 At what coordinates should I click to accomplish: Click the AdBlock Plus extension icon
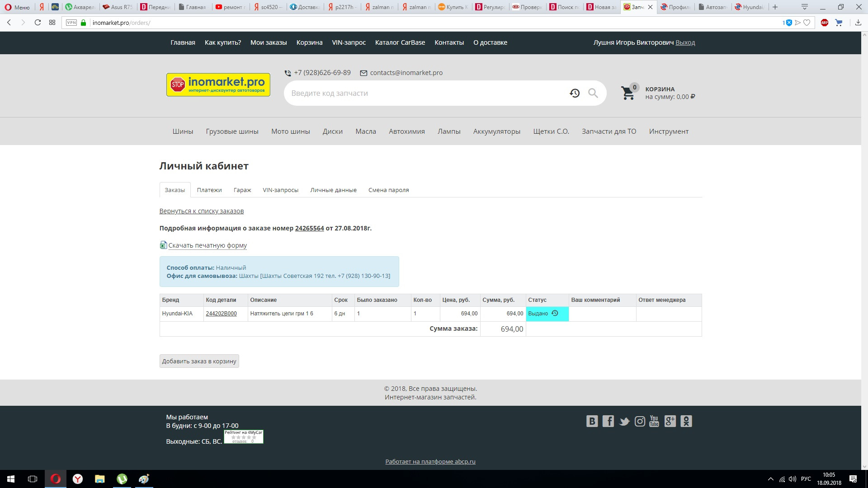[824, 23]
